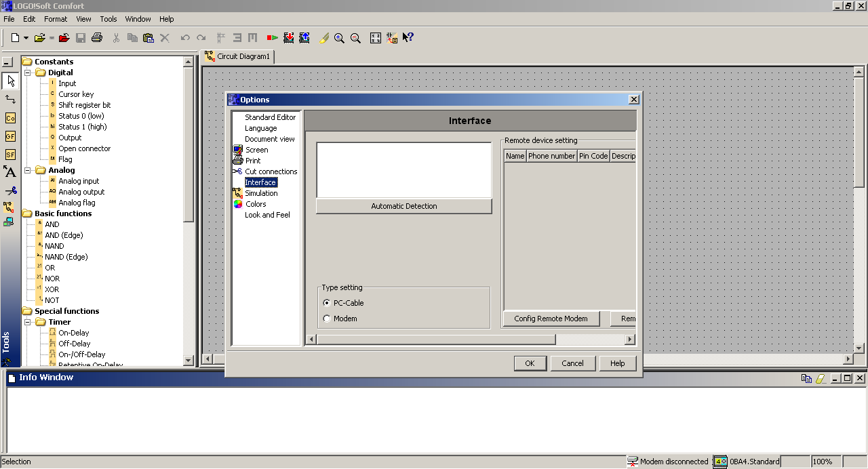Click the Zoom out magnifier icon

(x=355, y=38)
